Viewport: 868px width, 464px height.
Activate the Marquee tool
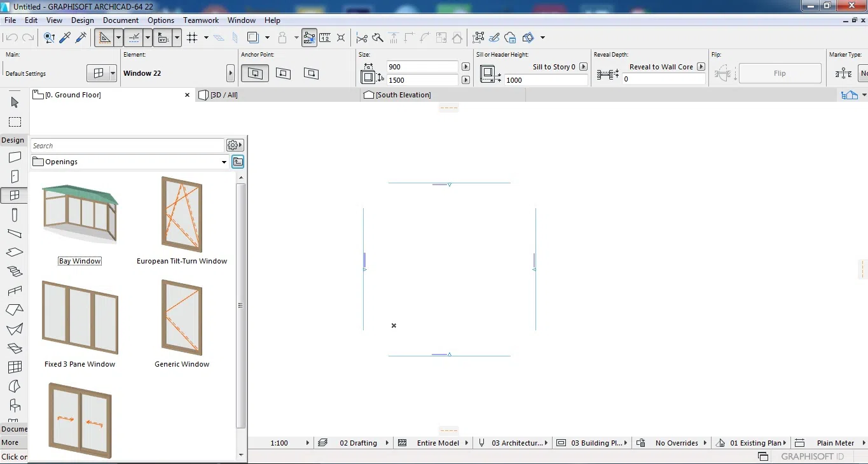14,121
